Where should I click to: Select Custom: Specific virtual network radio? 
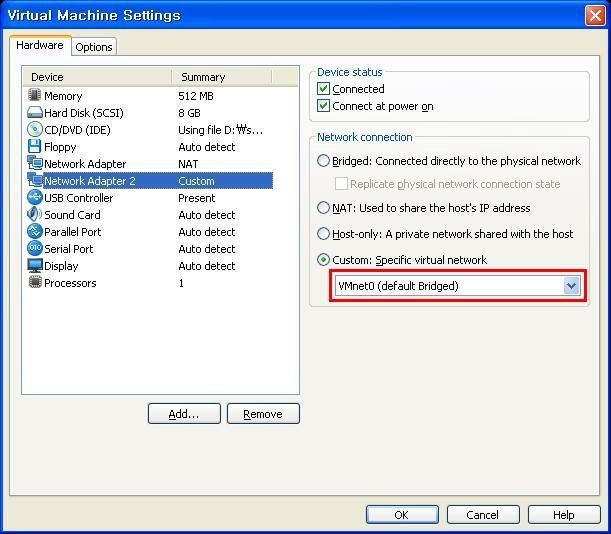pos(323,260)
